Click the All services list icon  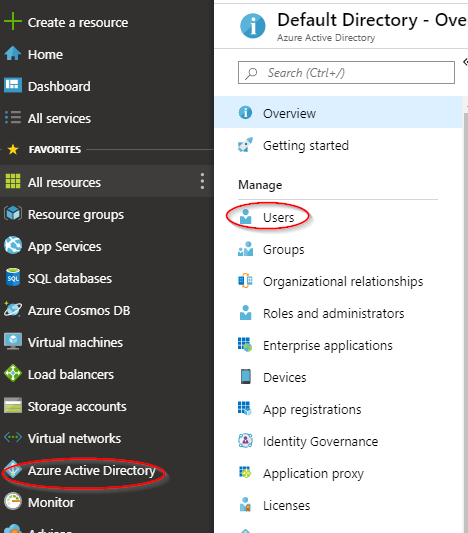[13, 117]
